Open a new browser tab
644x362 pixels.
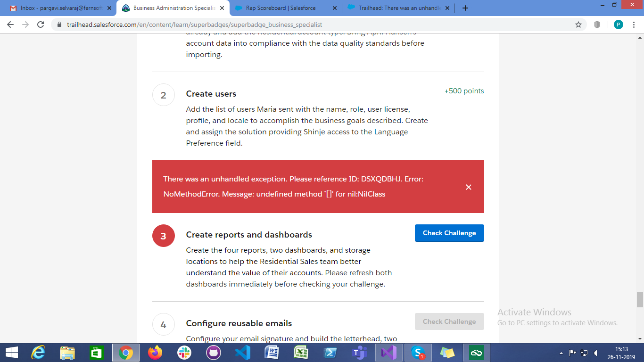(x=465, y=8)
